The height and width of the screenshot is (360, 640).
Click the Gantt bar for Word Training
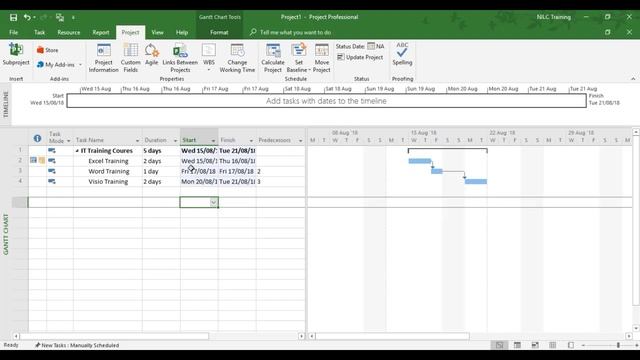[437, 171]
